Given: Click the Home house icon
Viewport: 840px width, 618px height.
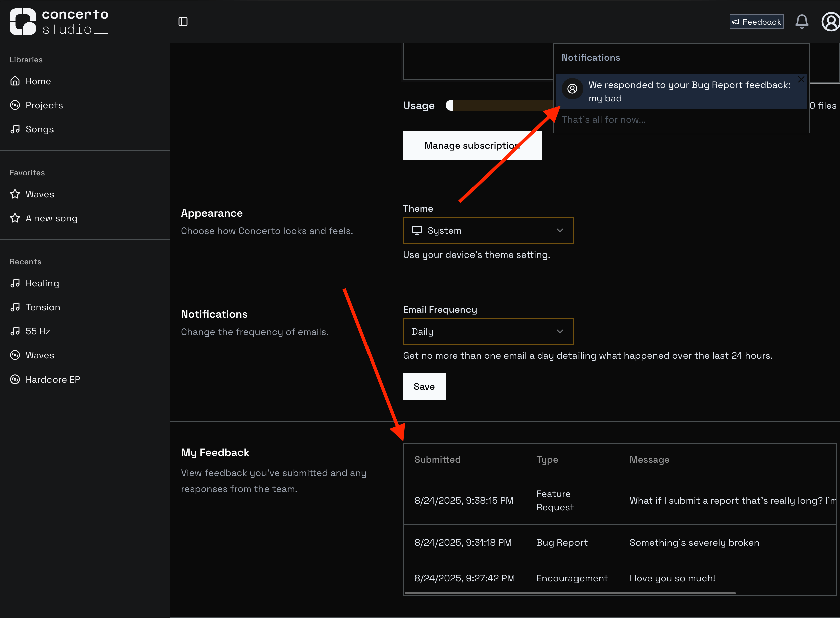Looking at the screenshot, I should [15, 81].
